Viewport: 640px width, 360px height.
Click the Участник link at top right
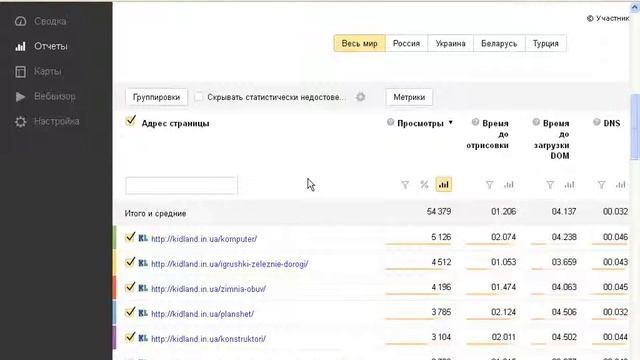[608, 18]
